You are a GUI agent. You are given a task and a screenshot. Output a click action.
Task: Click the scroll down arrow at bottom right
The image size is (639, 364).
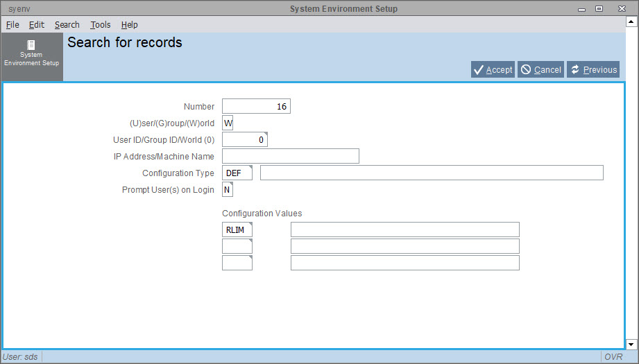click(631, 344)
